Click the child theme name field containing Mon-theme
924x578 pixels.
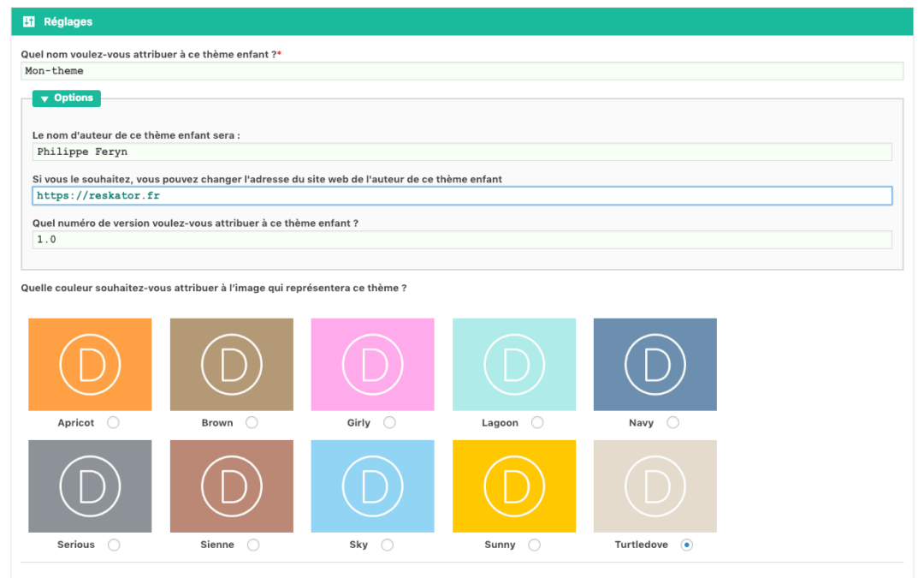(x=462, y=71)
